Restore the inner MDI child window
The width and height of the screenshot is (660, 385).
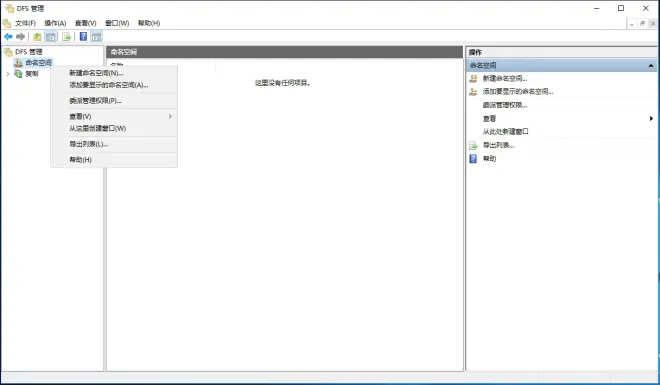click(642, 24)
